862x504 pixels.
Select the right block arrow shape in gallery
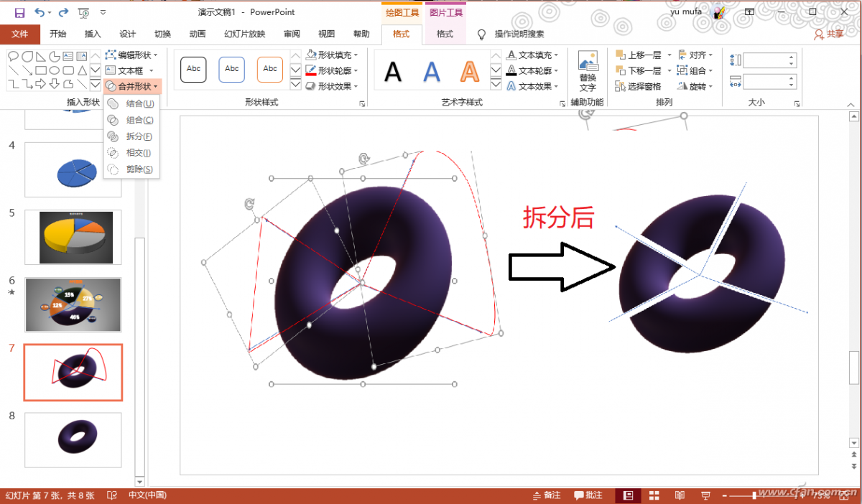pyautogui.click(x=41, y=85)
